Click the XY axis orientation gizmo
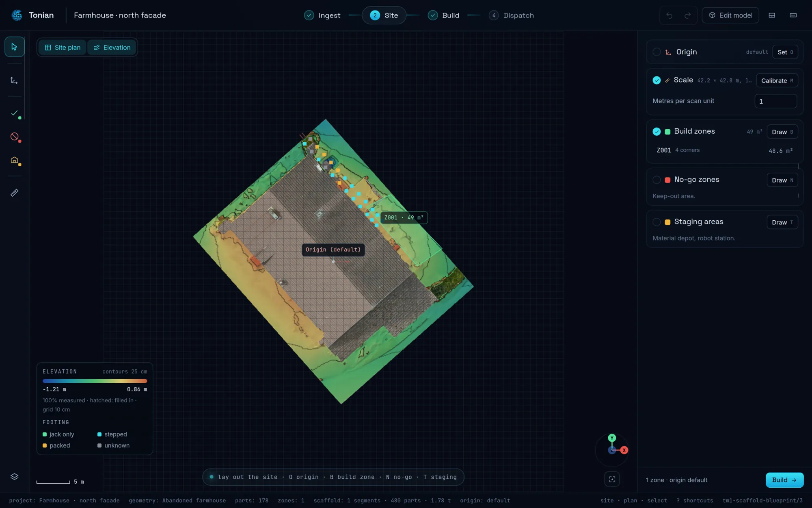 pos(612,450)
